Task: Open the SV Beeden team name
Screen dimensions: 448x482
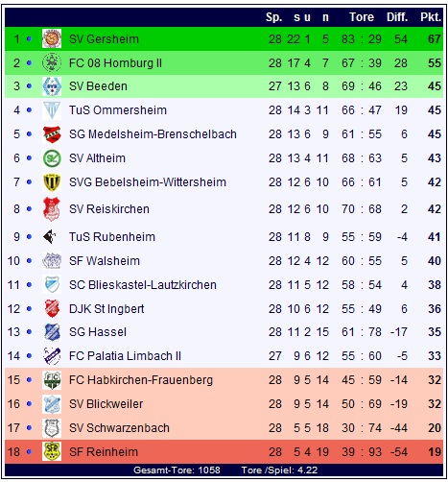Action: pyautogui.click(x=98, y=86)
